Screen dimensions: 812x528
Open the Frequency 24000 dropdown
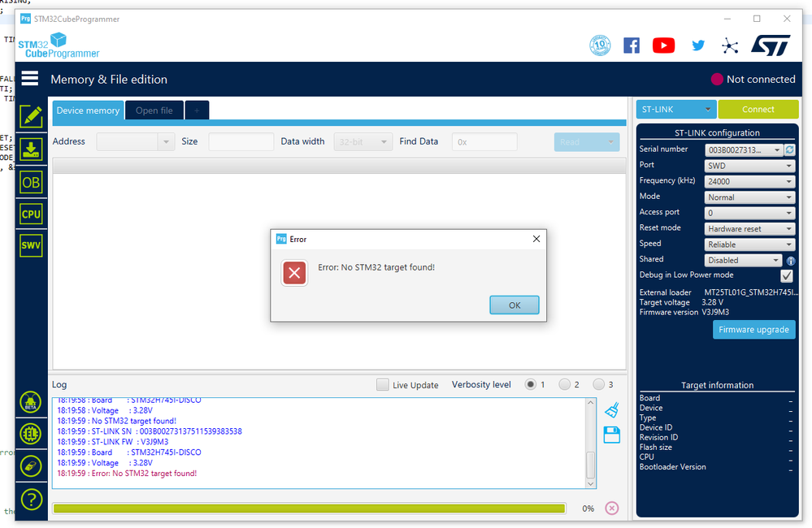(750, 181)
